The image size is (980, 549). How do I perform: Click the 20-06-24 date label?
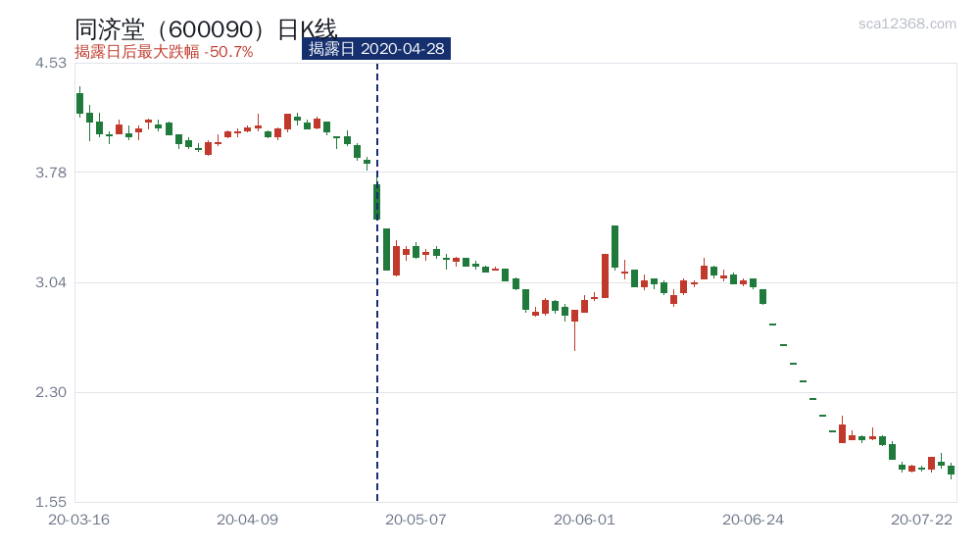coord(753,520)
